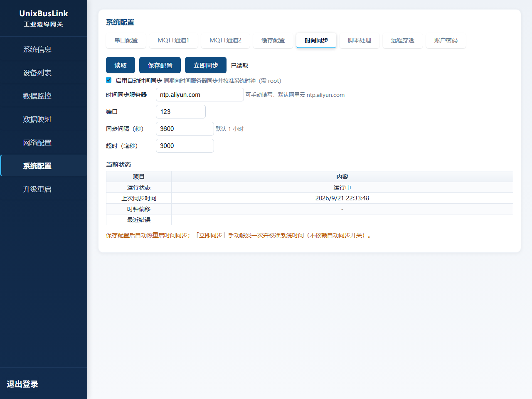This screenshot has width=532, height=399.
Task: Click the 超时 input showing 3000
Action: click(x=185, y=146)
